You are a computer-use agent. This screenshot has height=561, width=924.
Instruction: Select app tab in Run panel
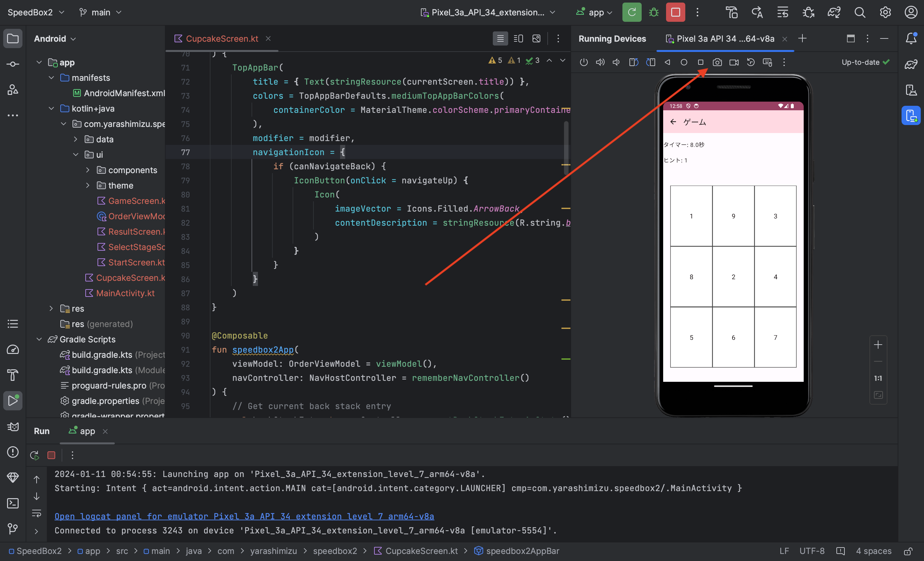click(x=87, y=431)
